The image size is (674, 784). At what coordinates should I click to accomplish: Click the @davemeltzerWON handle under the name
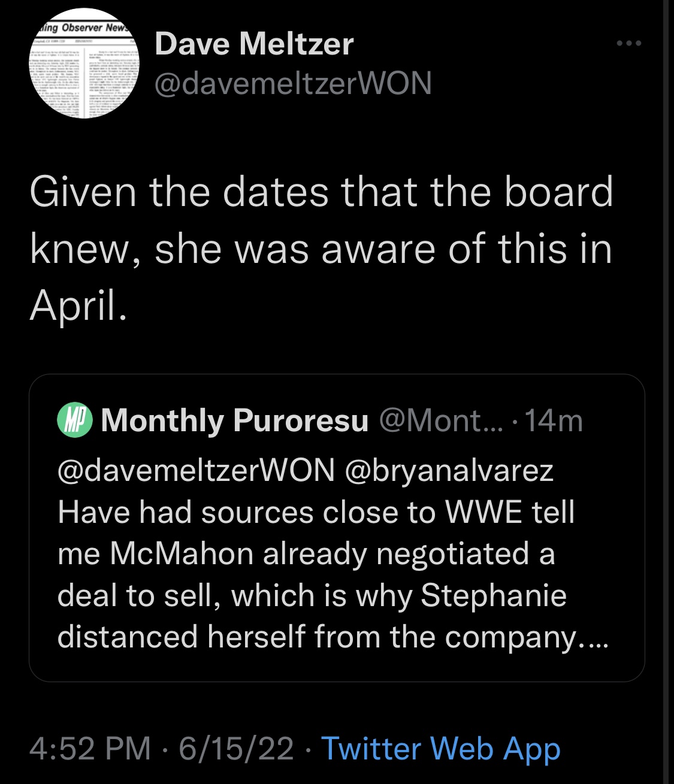click(293, 83)
